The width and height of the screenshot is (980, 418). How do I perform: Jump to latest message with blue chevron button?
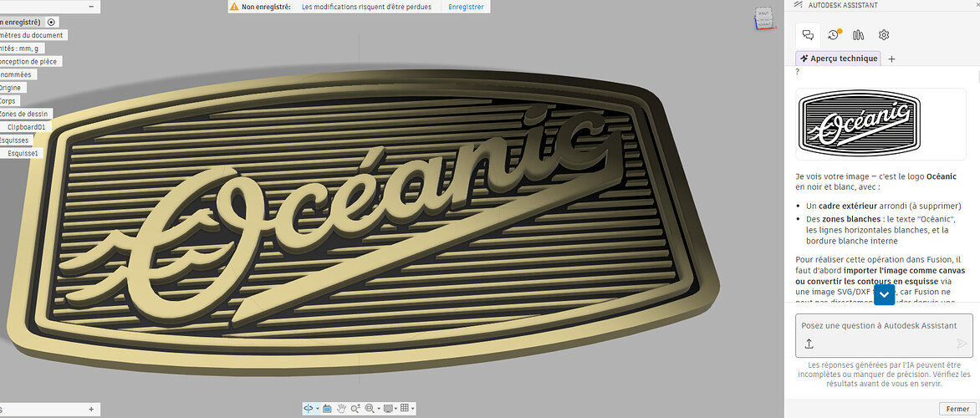click(885, 294)
